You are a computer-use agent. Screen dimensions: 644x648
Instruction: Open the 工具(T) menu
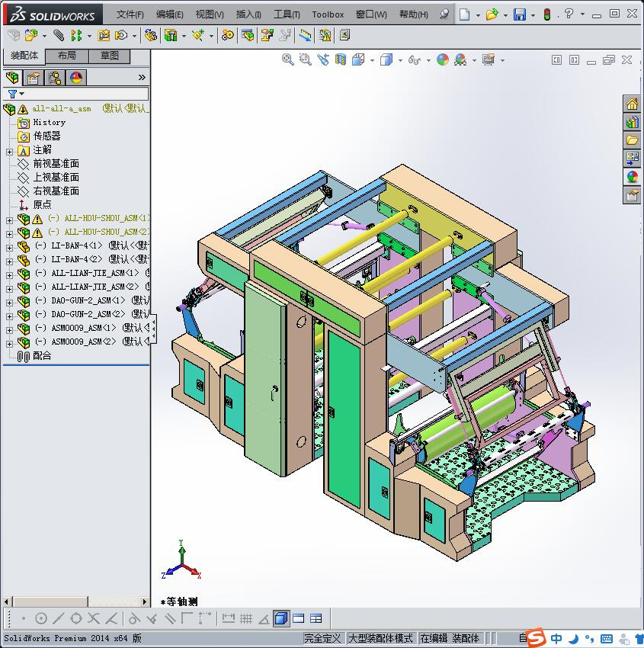[287, 14]
